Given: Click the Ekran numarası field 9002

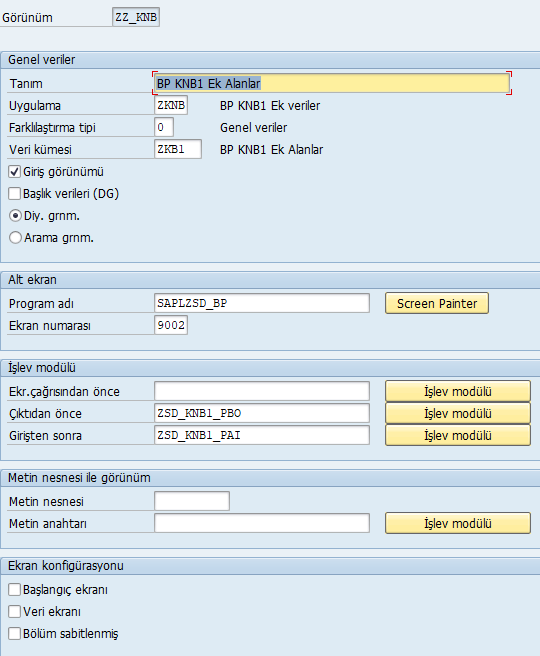Looking at the screenshot, I should pyautogui.click(x=171, y=325).
